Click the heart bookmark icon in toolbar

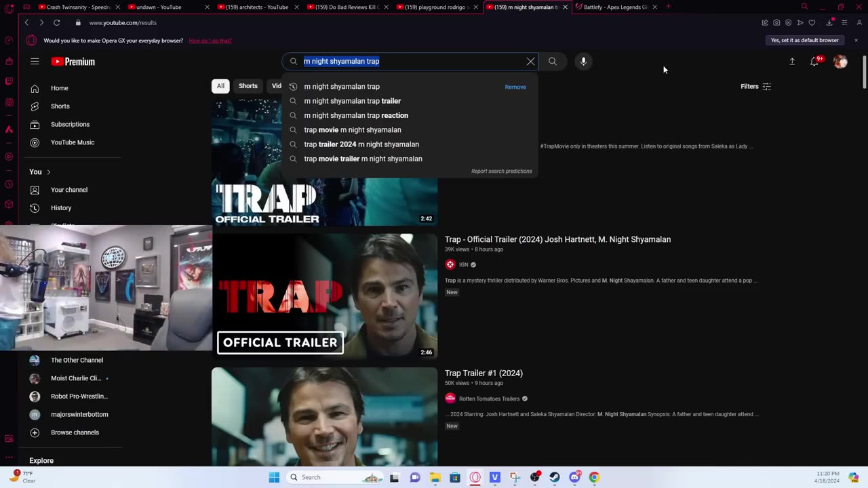(812, 22)
